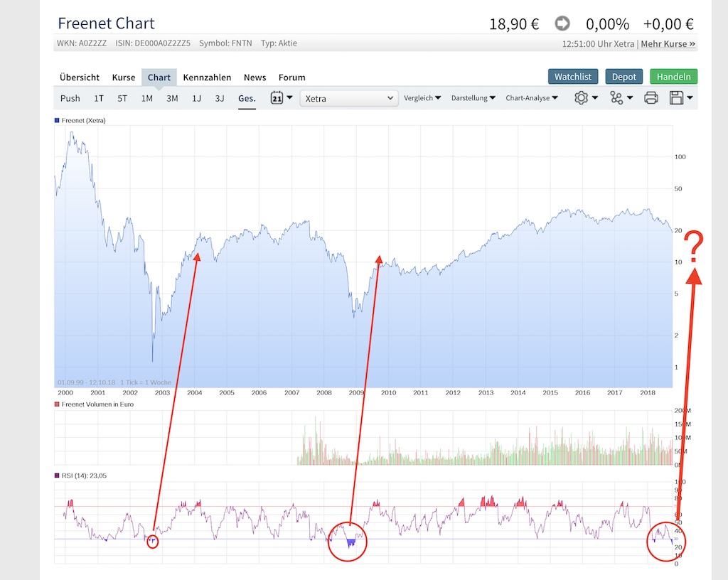Click the Symbol: FNTN text
Image resolution: width=728 pixels, height=580 pixels.
225,43
